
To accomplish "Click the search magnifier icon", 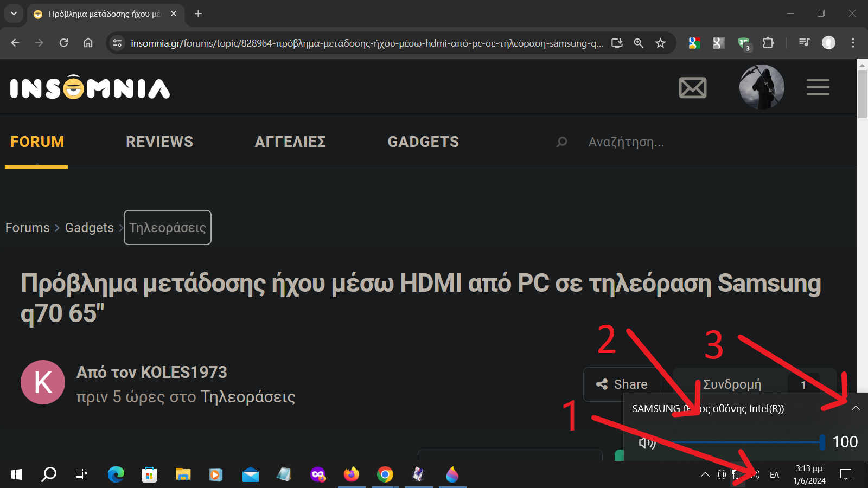I will (561, 142).
